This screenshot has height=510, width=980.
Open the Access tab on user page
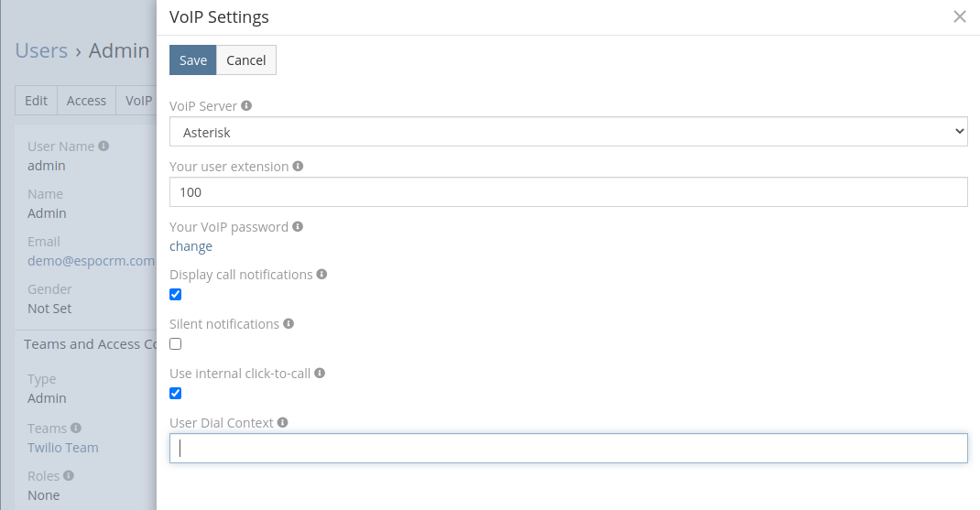[x=86, y=101]
